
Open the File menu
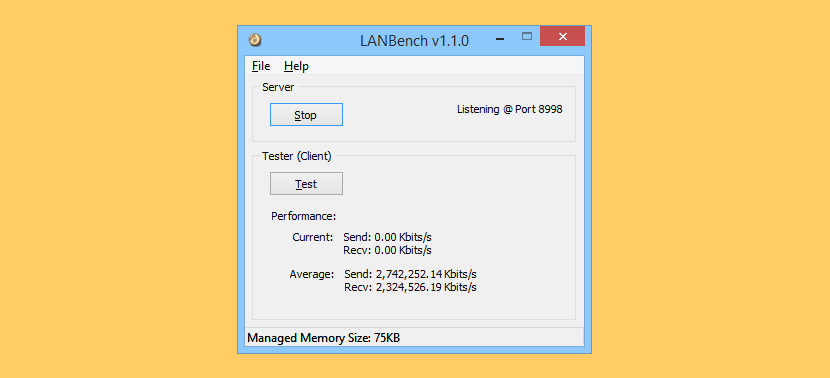pyautogui.click(x=261, y=66)
